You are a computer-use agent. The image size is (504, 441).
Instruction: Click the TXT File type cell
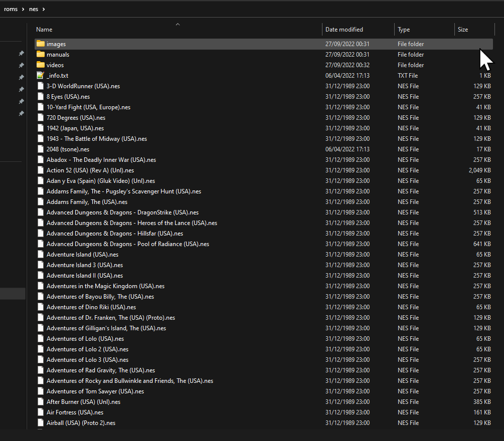pos(408,76)
